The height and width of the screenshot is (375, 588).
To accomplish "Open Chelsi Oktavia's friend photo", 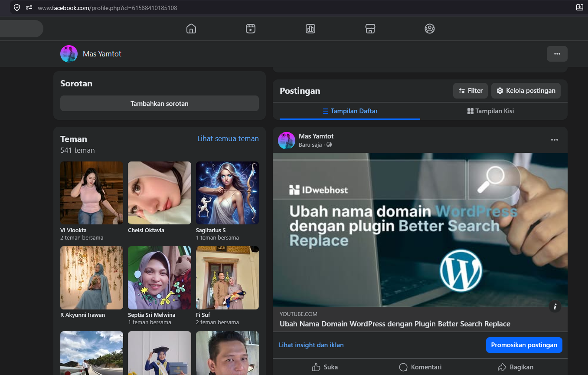I will coord(160,193).
